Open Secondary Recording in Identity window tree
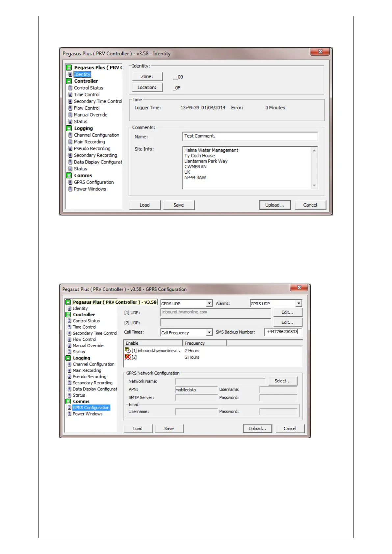The width and height of the screenshot is (392, 554). [95, 155]
